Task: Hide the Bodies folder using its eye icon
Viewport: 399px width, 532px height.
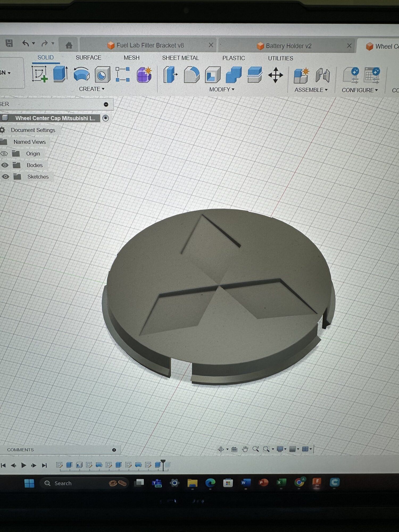Action: [x=5, y=165]
